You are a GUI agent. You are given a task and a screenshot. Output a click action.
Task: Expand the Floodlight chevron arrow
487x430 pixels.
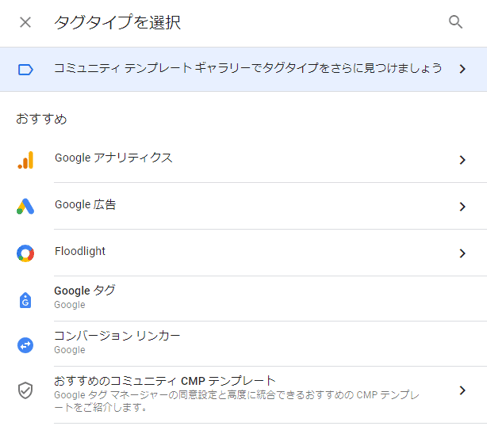462,253
